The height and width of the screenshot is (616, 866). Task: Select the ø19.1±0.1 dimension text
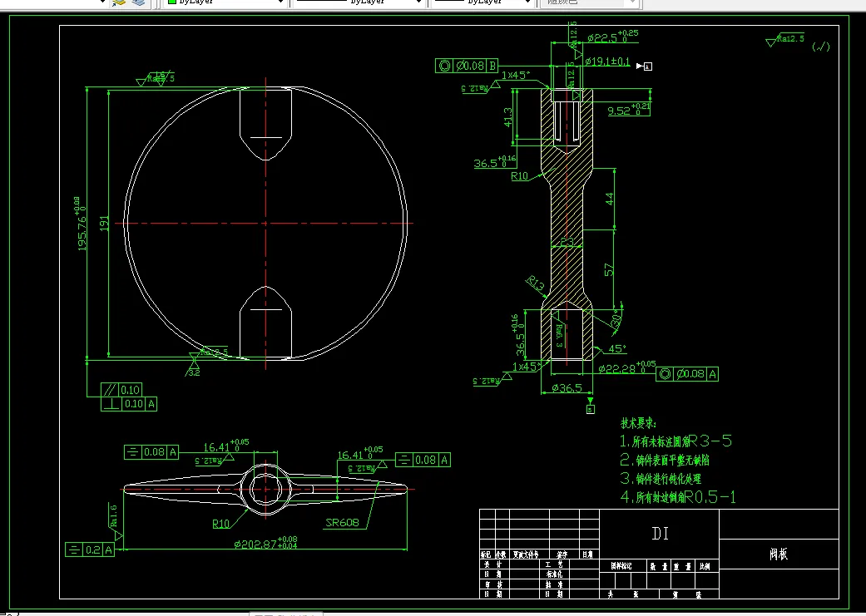coord(607,62)
